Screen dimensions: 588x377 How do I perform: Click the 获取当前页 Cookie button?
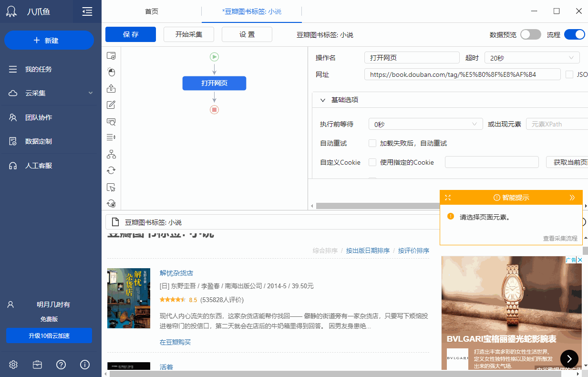click(567, 162)
